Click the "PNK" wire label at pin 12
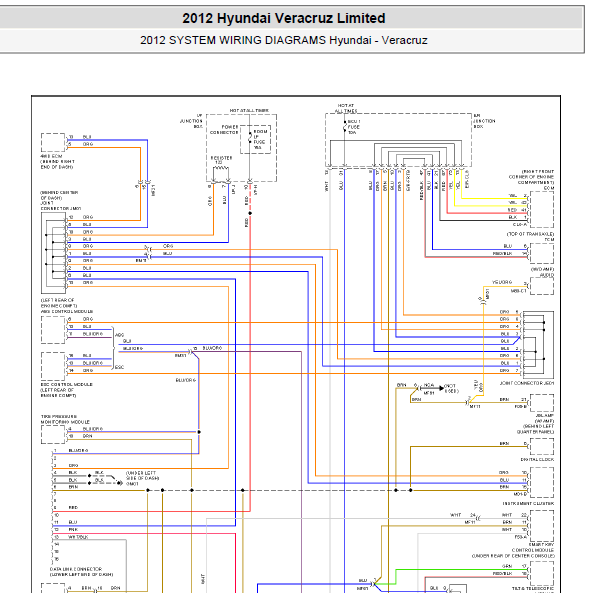Screen dimensions: 603x593 pos(73,530)
